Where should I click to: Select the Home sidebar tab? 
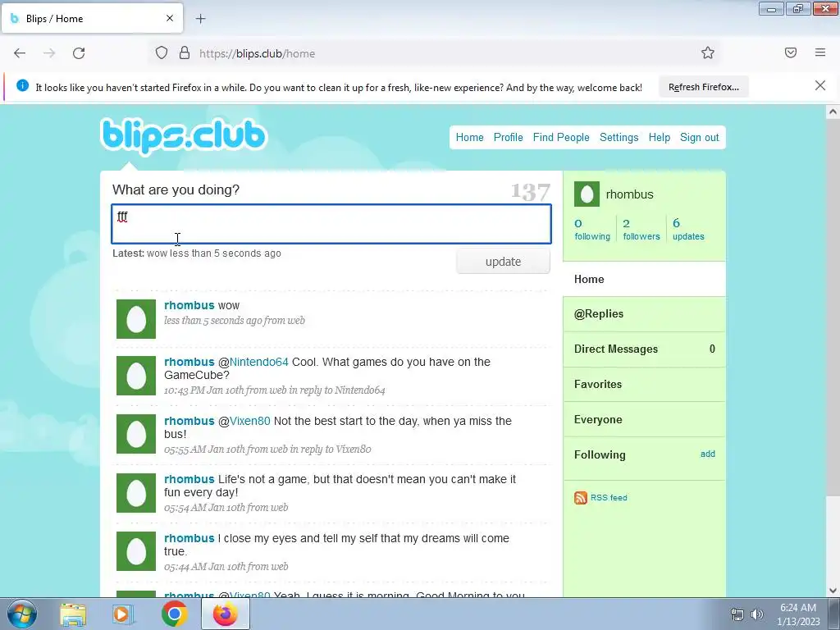pos(645,279)
